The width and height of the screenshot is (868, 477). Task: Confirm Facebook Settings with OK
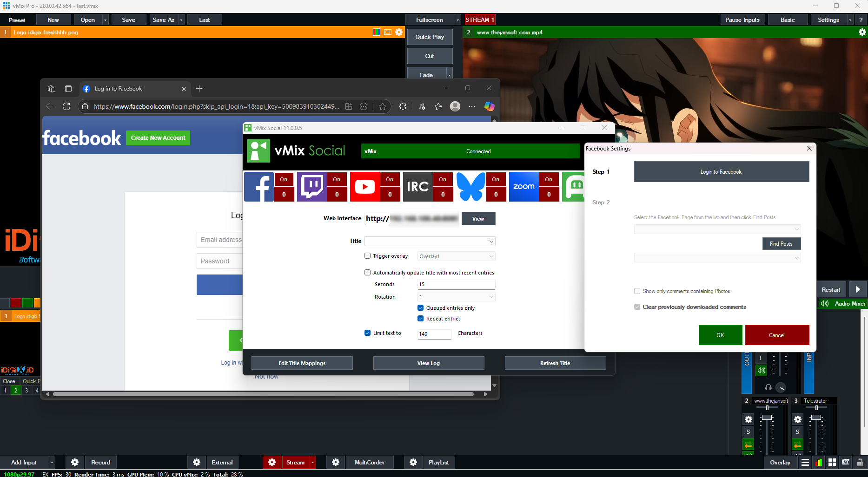click(x=720, y=335)
